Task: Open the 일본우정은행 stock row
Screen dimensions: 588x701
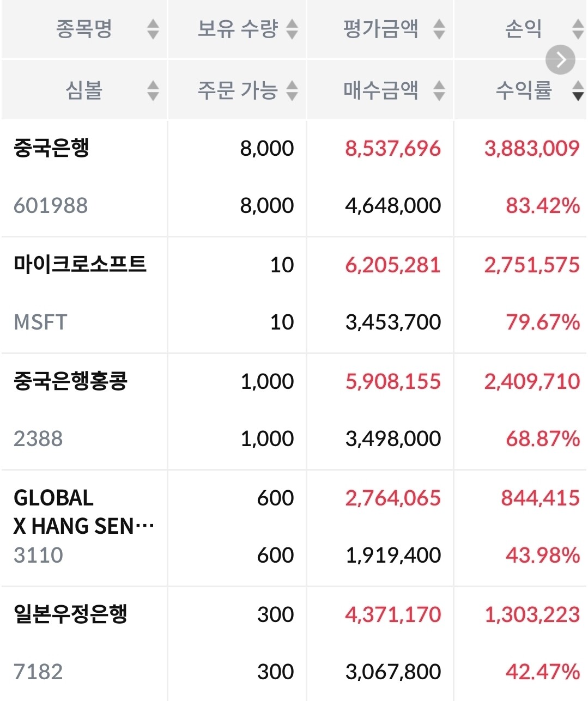Action: coord(70,614)
